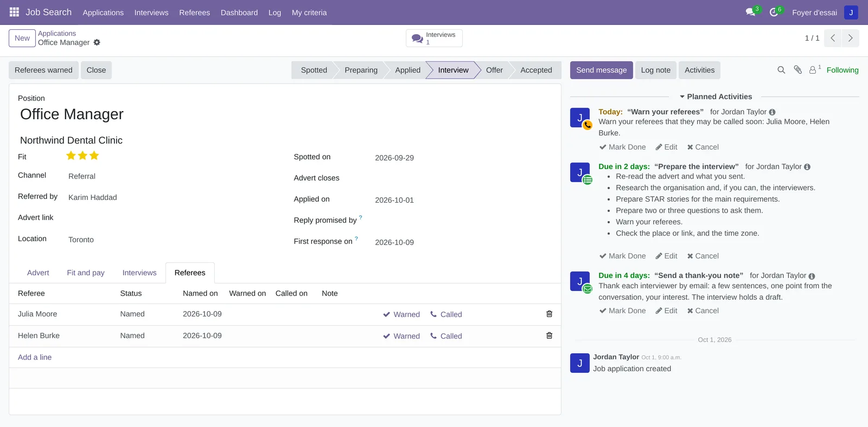Screen dimensions: 868x427
Task: Mark Helen Burke as Called
Action: [446, 336]
